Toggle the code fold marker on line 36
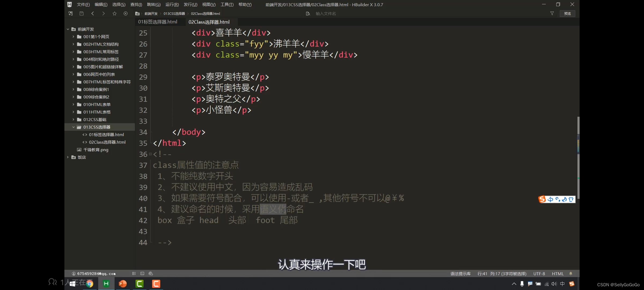Viewport: 644px width, 290px height. (x=151, y=154)
